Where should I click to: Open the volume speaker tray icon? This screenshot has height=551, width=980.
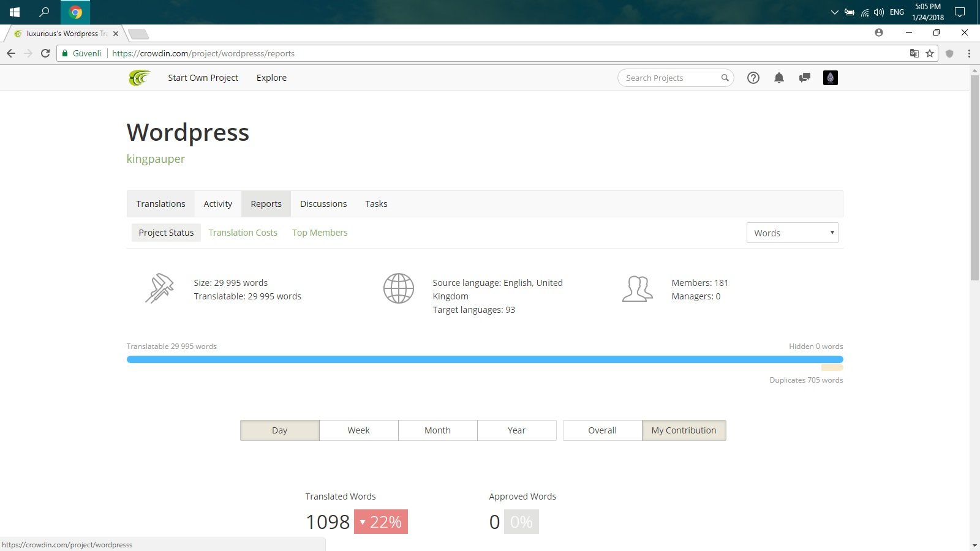(x=879, y=12)
